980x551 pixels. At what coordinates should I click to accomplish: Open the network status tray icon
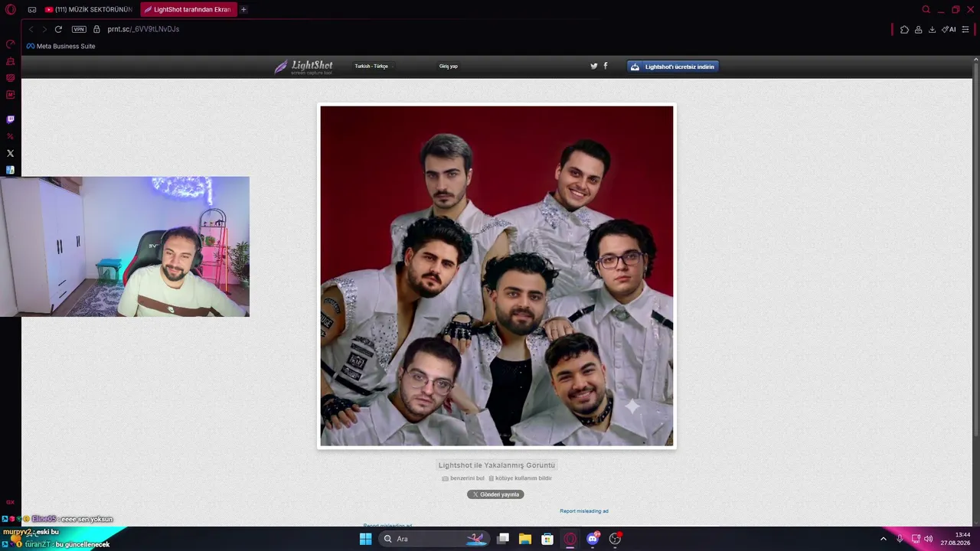(916, 539)
